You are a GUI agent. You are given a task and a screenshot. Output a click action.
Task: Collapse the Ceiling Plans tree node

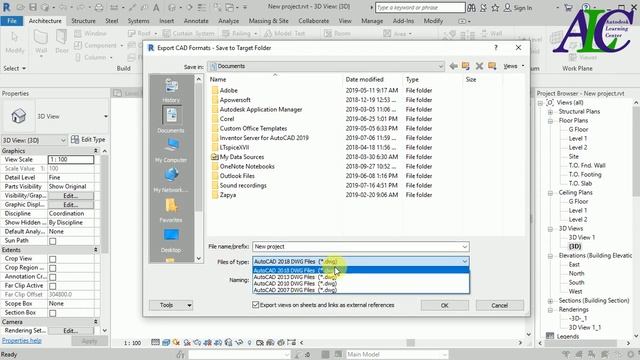550,193
